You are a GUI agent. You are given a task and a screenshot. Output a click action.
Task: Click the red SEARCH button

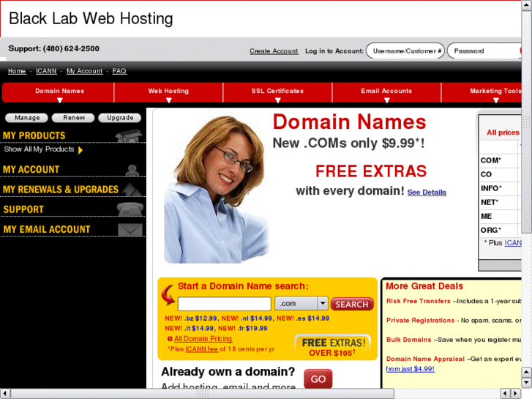352,305
